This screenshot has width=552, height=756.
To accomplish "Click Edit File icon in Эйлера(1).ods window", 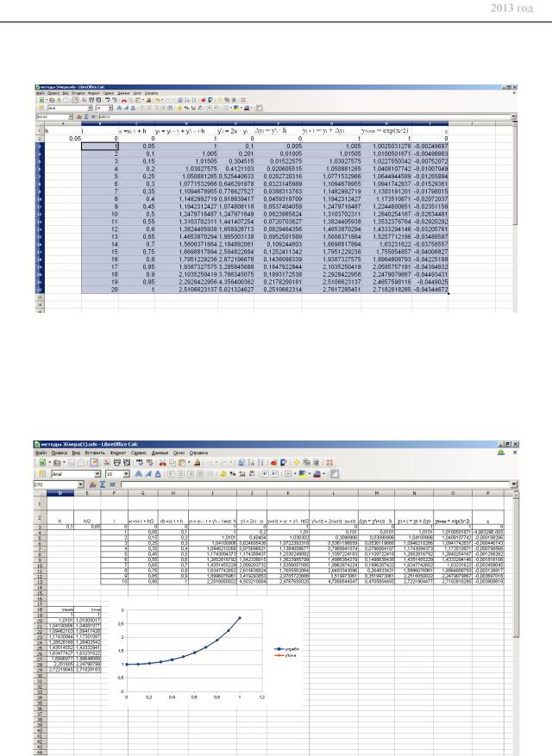I will click(x=94, y=463).
